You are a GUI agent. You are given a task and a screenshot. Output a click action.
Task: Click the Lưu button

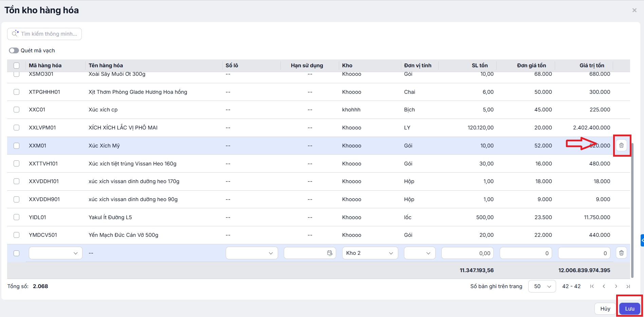(x=629, y=309)
